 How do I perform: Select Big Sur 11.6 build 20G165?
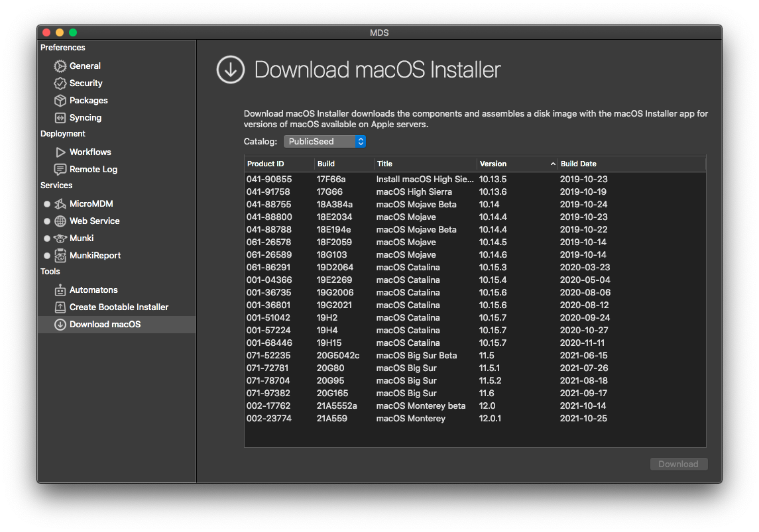[x=475, y=393]
